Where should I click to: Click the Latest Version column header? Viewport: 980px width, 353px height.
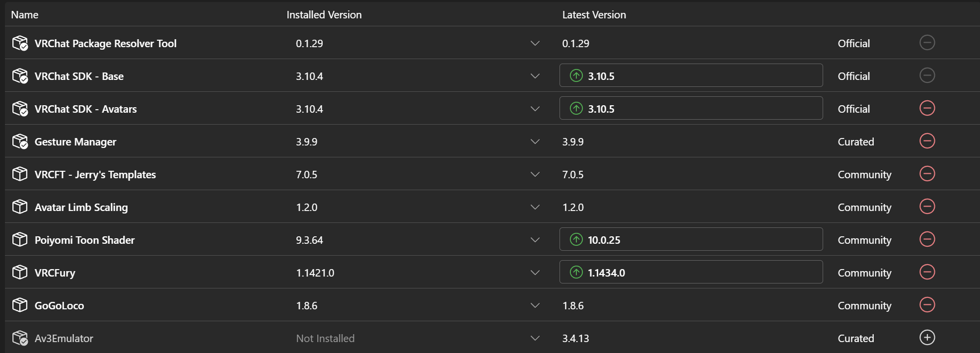coord(594,15)
